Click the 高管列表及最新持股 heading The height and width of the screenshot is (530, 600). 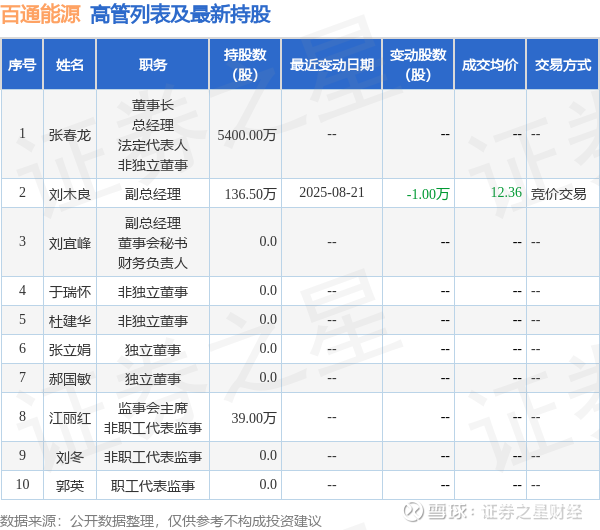click(x=180, y=15)
